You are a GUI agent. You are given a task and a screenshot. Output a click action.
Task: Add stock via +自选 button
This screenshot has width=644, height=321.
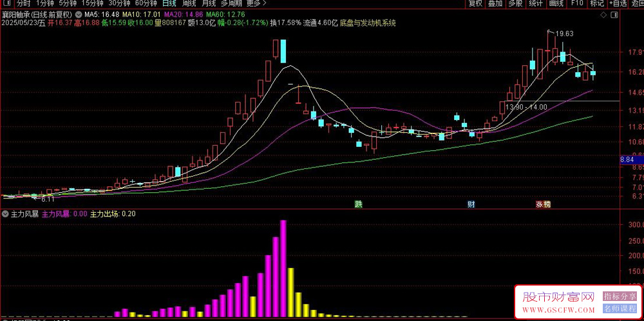click(618, 4)
